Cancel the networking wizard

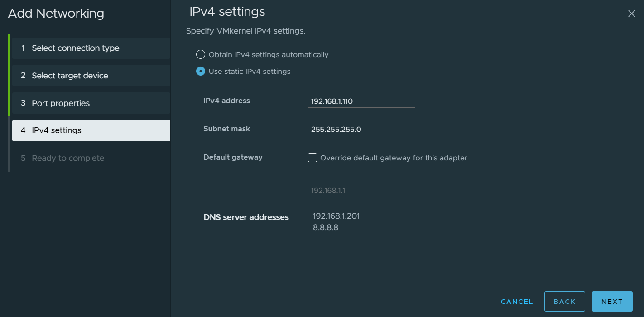point(517,302)
